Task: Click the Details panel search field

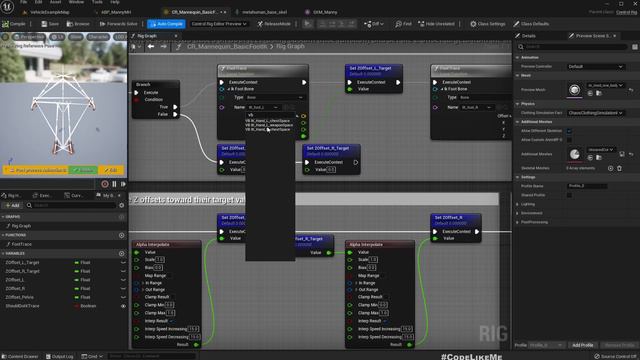Action: click(x=573, y=47)
